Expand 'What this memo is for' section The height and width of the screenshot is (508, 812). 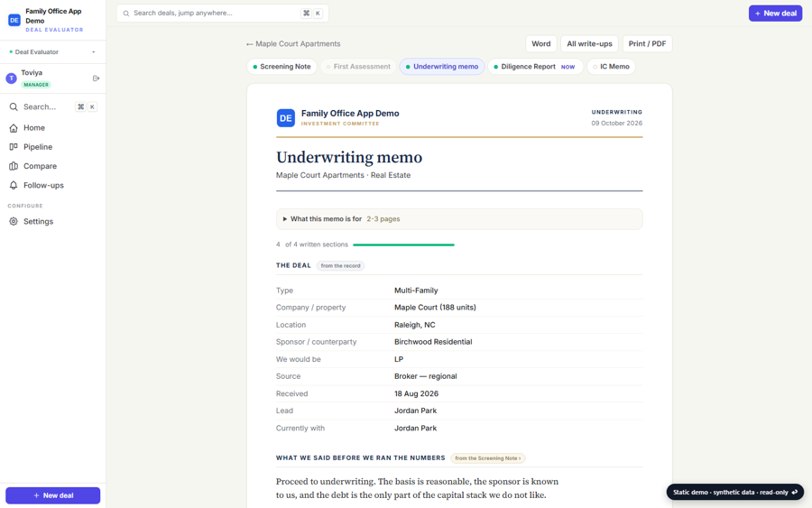(x=459, y=219)
